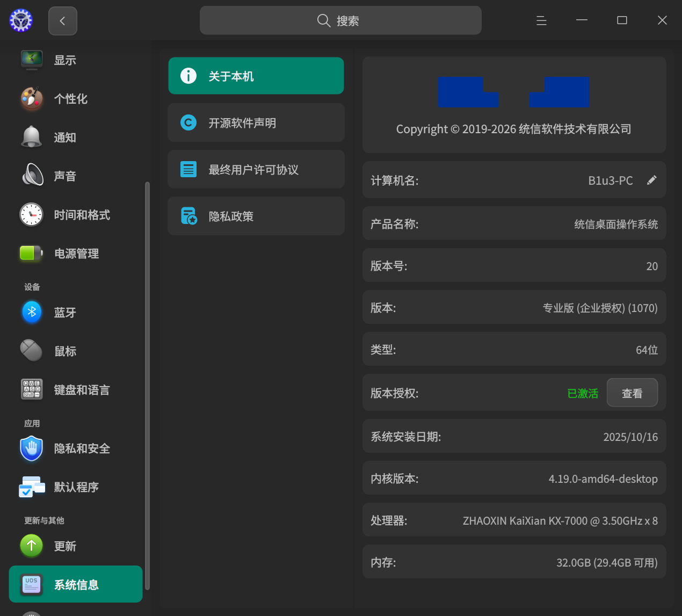Click the type value 64位
This screenshot has width=682, height=616.
pos(647,350)
